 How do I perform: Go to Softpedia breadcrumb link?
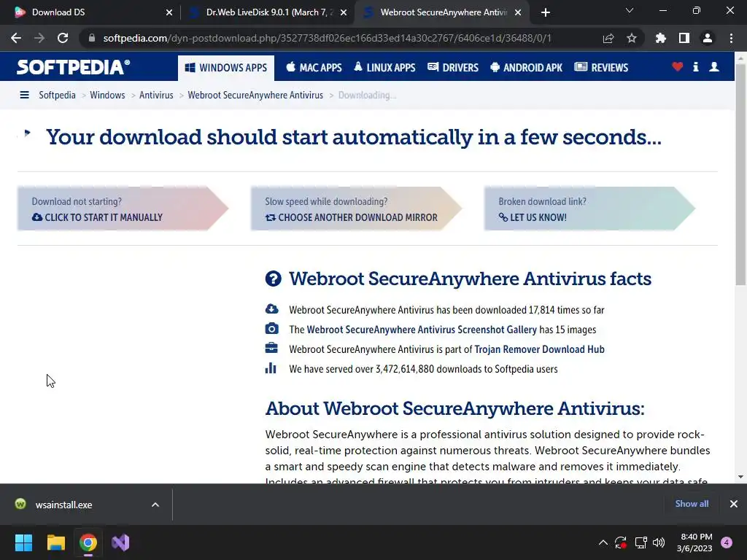coord(57,95)
